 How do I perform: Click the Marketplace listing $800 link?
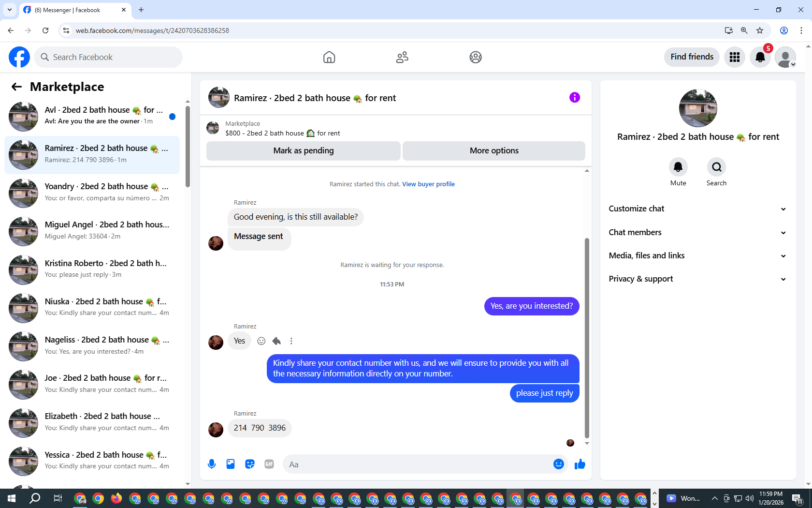(x=282, y=134)
